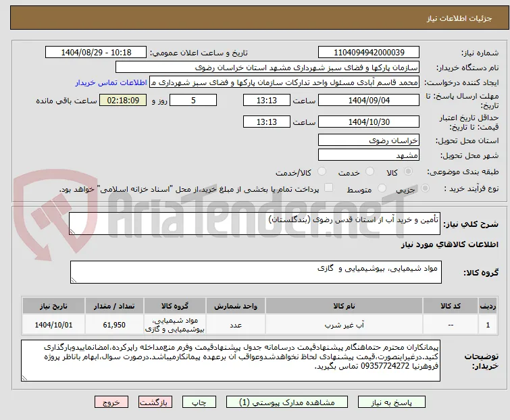Viewport: 510px width, 420px height.
Task: Click the buyer organization name field
Action: coord(267,68)
